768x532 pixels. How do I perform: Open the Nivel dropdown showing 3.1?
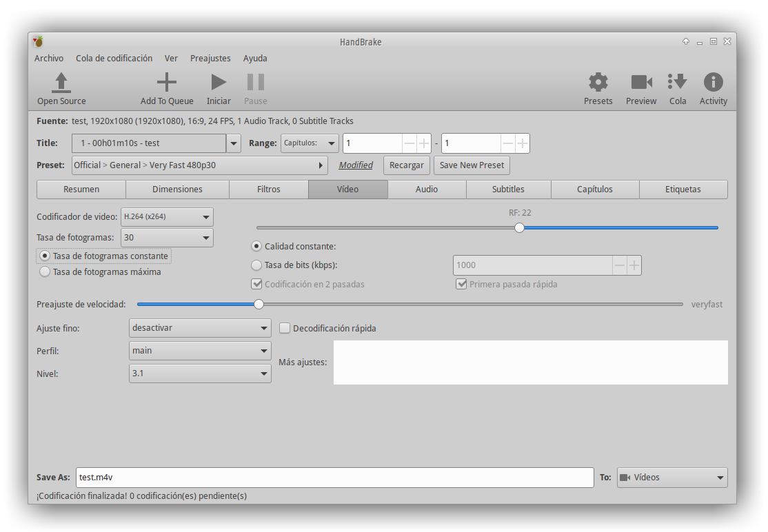[x=200, y=374]
